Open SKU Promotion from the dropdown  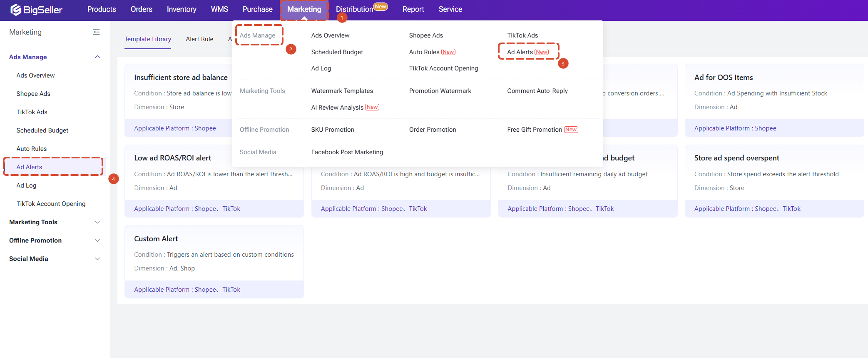333,130
